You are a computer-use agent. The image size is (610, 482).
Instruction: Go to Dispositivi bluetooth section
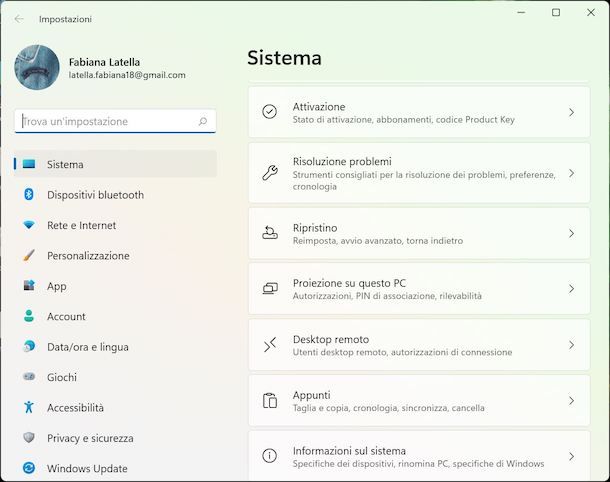(95, 195)
